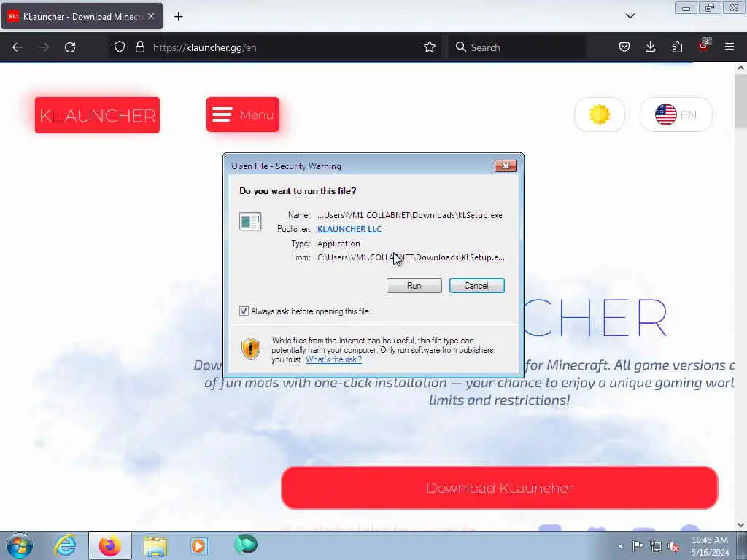The image size is (747, 560).
Task: Uncheck Always ask before opening this file
Action: pyautogui.click(x=244, y=311)
